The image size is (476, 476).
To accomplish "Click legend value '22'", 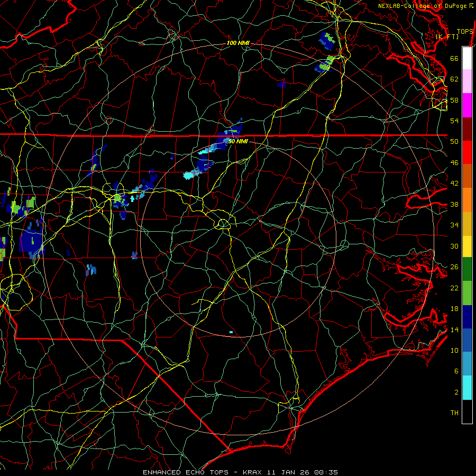I will (454, 288).
